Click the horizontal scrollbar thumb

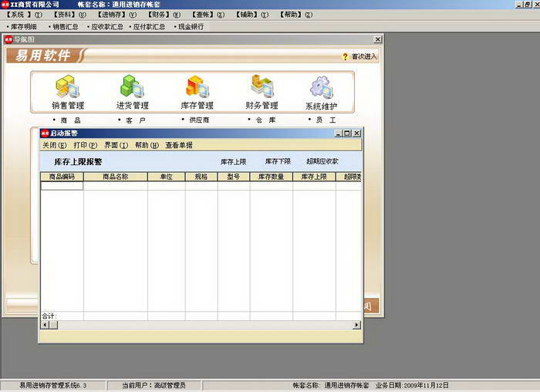53,325
